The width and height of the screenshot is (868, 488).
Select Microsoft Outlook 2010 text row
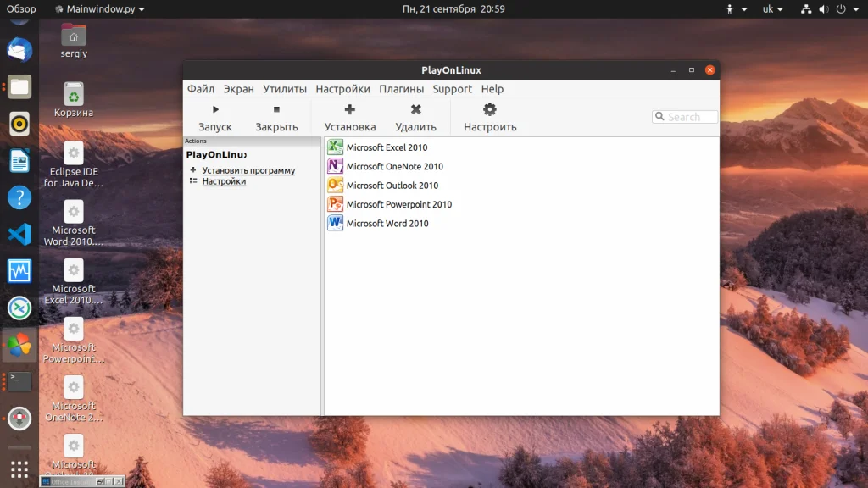[392, 186]
